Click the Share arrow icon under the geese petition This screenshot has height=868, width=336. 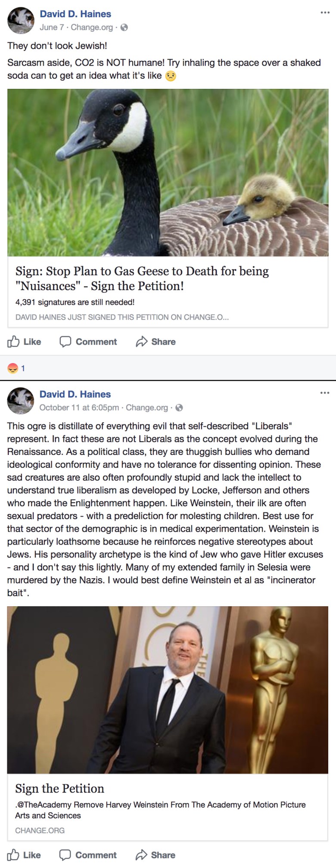142,342
